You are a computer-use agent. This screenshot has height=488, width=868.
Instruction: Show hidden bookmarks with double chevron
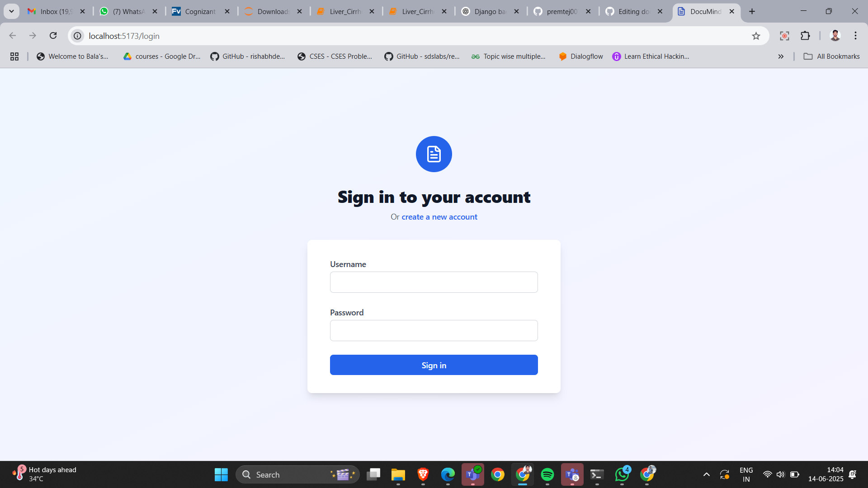(x=781, y=56)
